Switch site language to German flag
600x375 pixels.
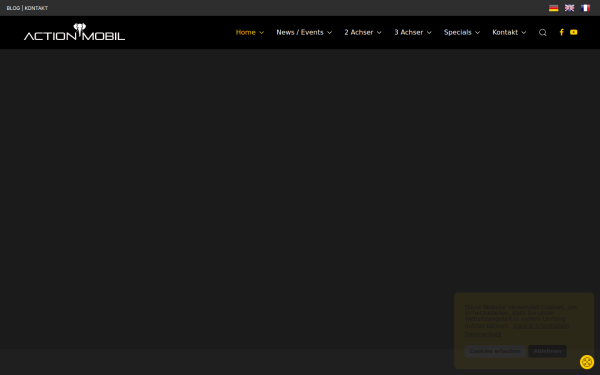pos(553,8)
